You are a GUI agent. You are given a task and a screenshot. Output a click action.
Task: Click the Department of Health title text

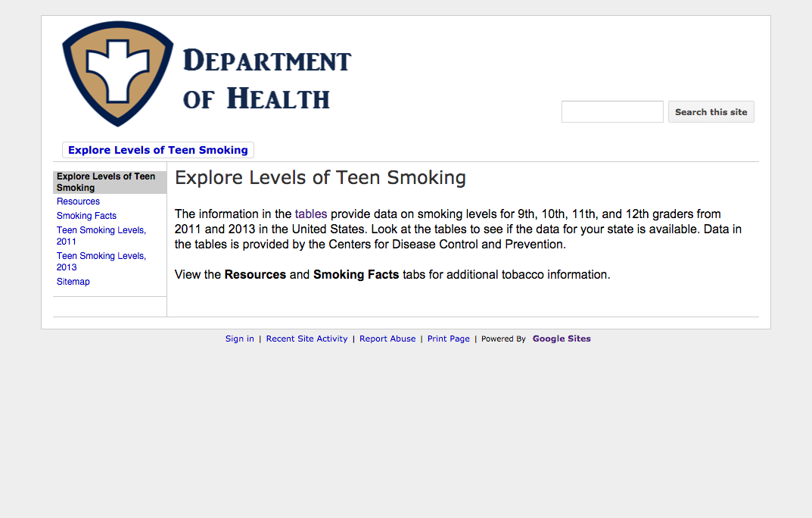(266, 80)
